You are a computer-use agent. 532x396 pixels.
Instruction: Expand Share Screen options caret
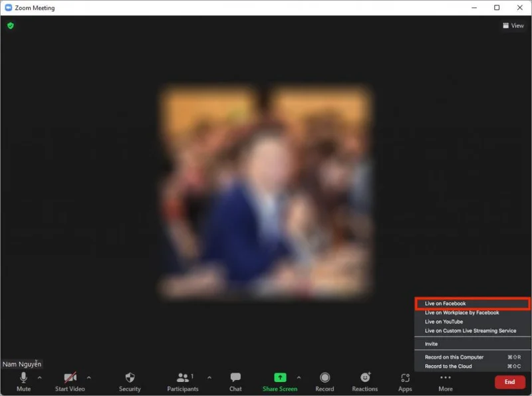click(299, 377)
